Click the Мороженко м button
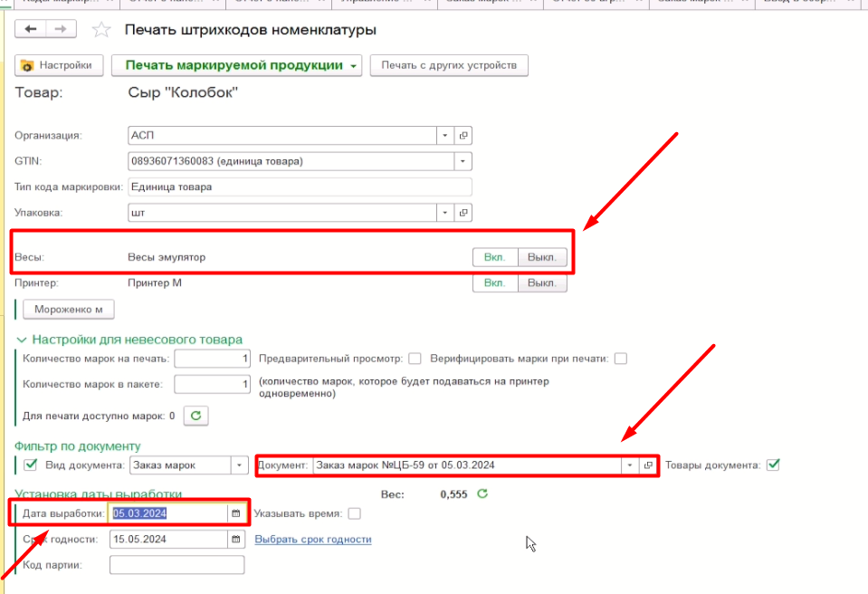This screenshot has width=868, height=594. click(69, 310)
